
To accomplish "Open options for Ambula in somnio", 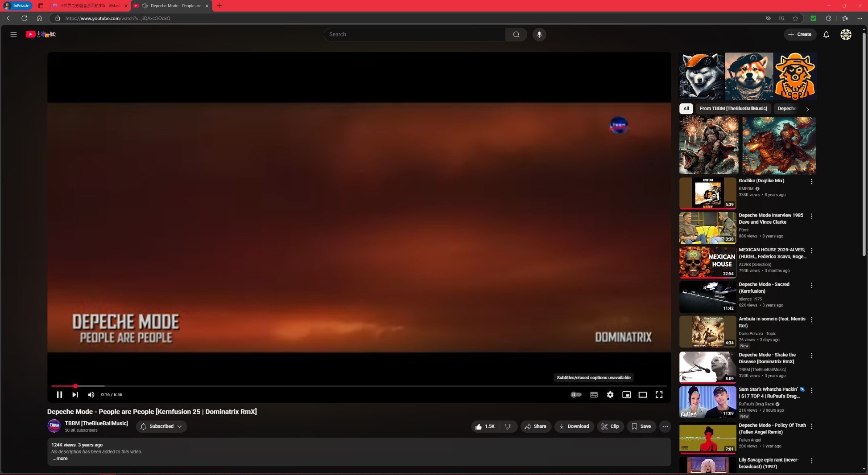I will point(811,320).
